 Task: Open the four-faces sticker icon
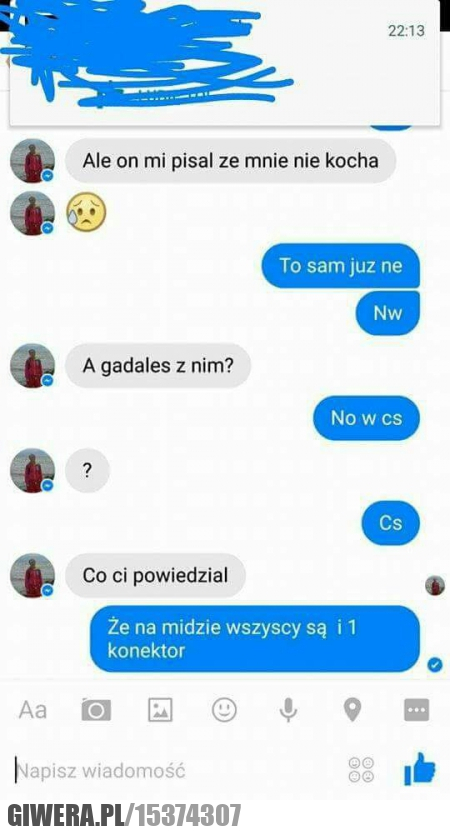[361, 770]
